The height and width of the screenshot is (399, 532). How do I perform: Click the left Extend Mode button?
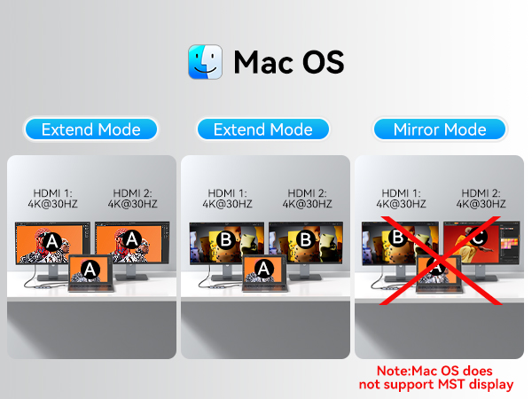[91, 129]
